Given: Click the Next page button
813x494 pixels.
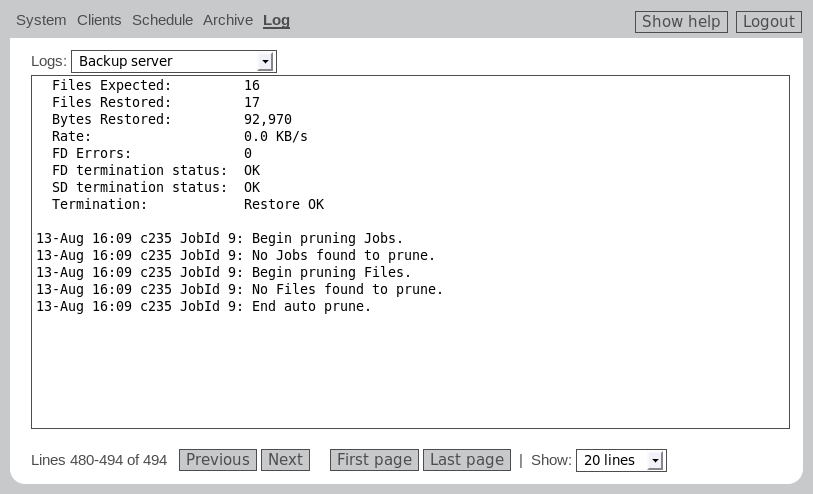Looking at the screenshot, I should point(285,460).
